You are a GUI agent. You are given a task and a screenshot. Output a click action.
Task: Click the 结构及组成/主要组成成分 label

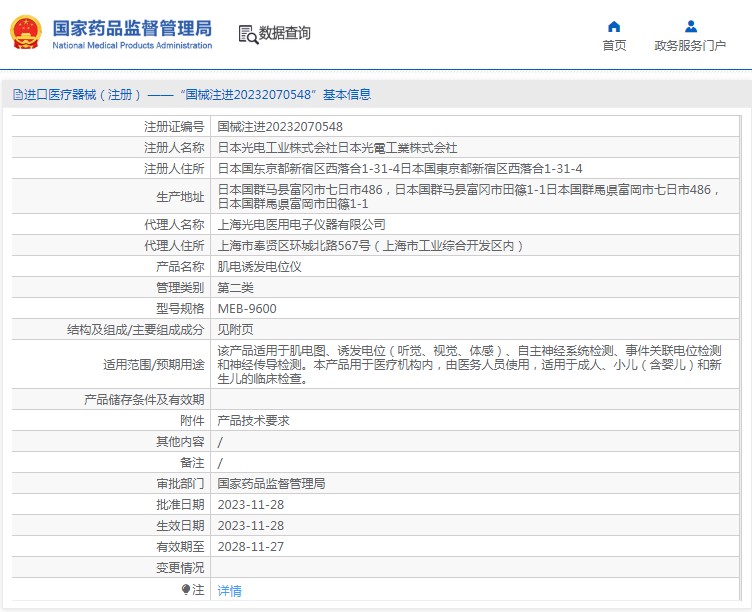point(136,330)
